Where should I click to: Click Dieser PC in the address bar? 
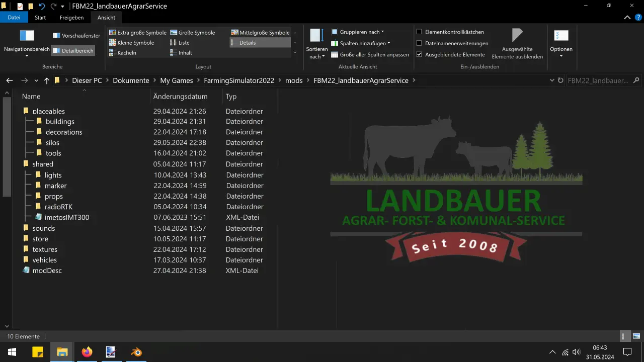tap(87, 80)
